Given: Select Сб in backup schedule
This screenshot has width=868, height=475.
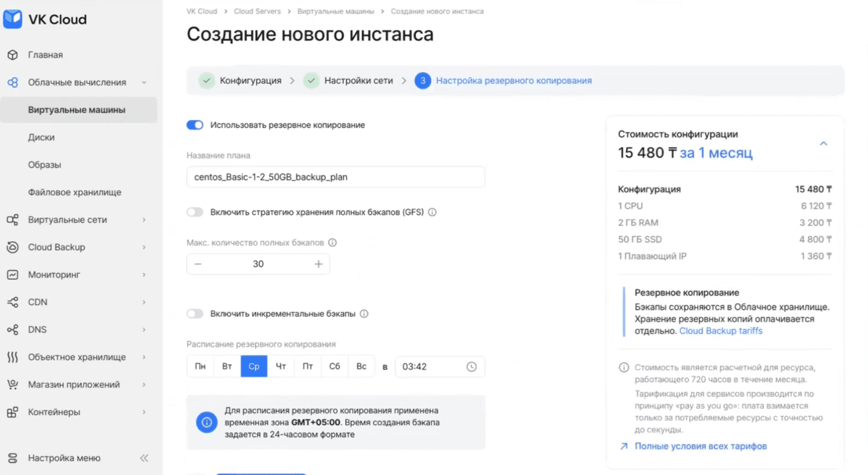Looking at the screenshot, I should click(334, 367).
